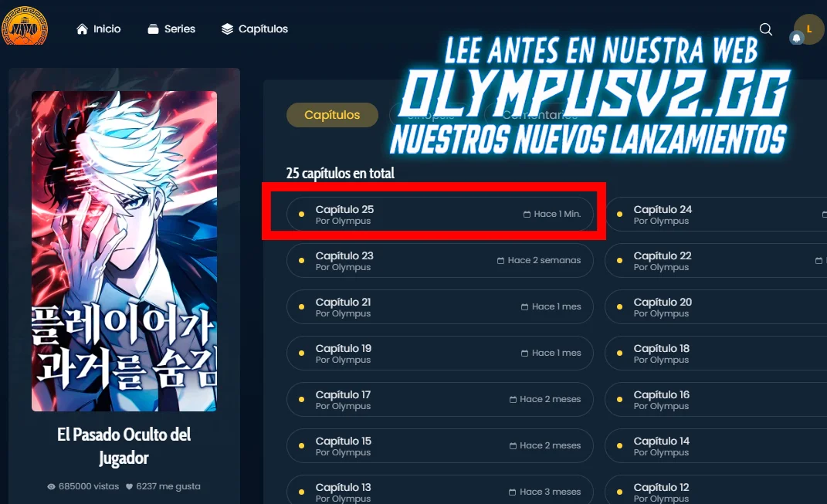This screenshot has height=504, width=827.
Task: Go to Series in the navigation bar
Action: (x=171, y=29)
